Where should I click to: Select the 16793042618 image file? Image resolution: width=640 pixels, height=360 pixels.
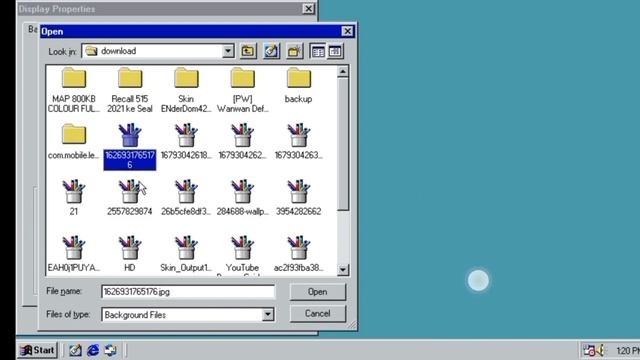pos(186,142)
